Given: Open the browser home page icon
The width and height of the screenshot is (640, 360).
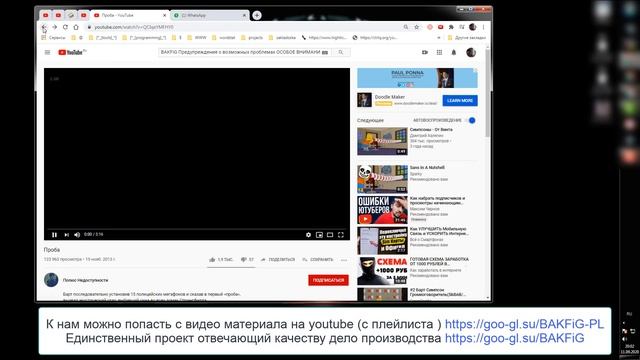Looking at the screenshot, I should [76, 27].
